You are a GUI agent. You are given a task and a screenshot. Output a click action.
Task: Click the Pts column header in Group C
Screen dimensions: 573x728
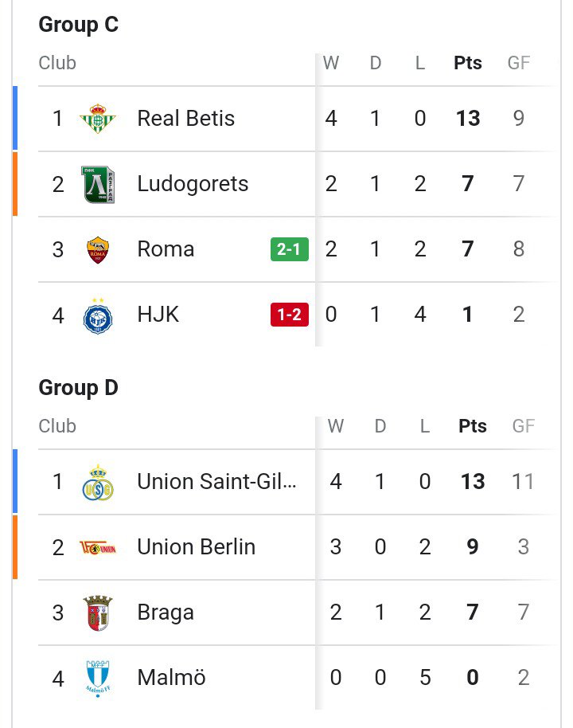(x=468, y=63)
